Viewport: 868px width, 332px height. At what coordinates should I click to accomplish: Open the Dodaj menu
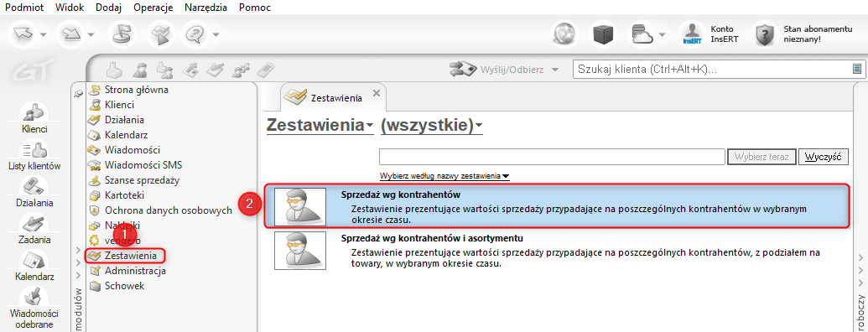[108, 8]
